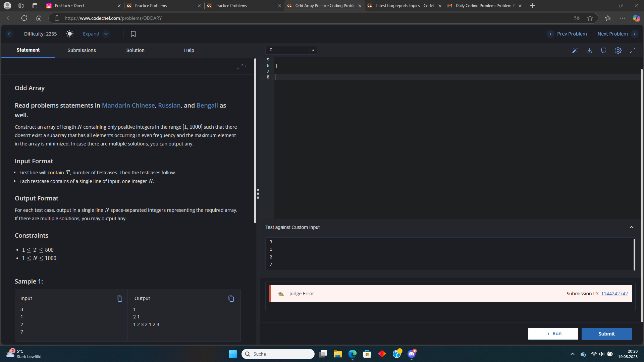Image resolution: width=644 pixels, height=362 pixels.
Task: Open the Solution tab
Action: [x=135, y=50]
